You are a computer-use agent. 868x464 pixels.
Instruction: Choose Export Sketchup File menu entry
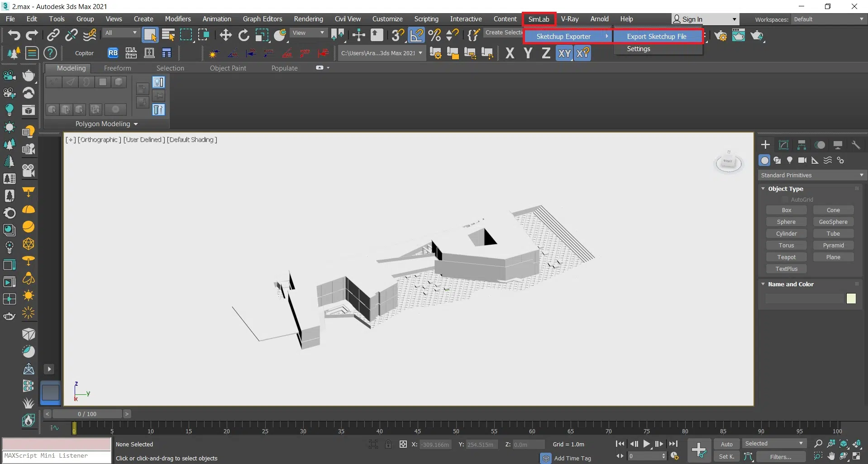(656, 36)
